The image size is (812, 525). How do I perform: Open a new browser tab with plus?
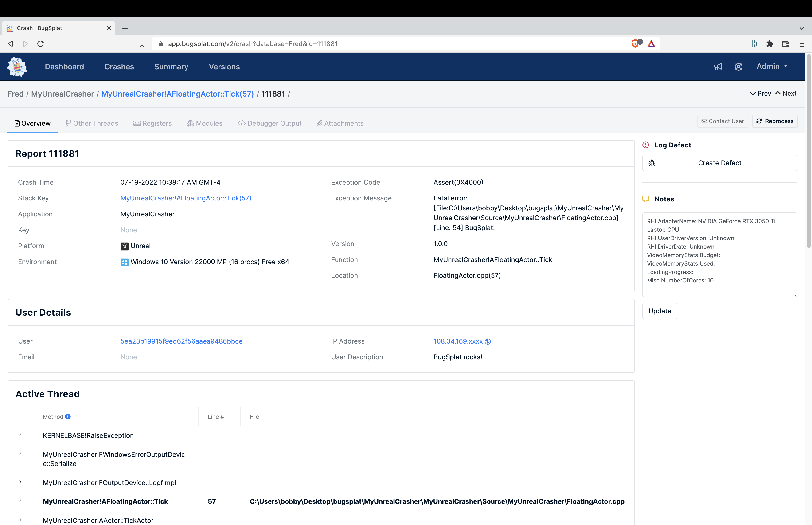125,28
